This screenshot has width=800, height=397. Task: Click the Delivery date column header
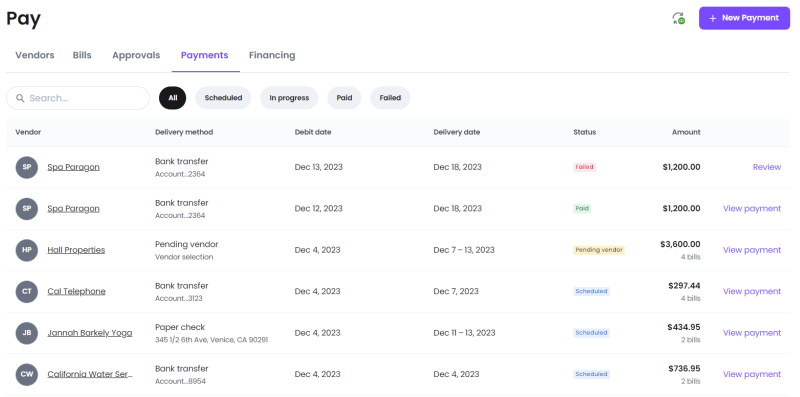457,132
